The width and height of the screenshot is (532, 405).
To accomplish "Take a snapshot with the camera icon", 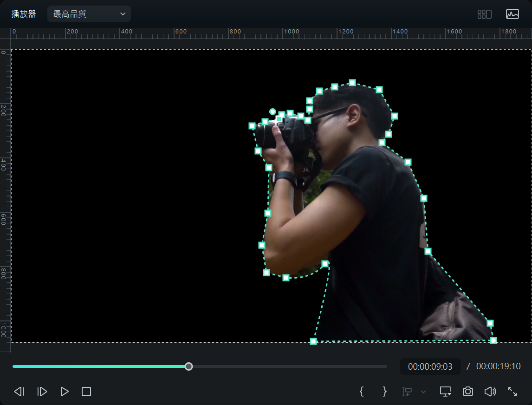I will coord(468,392).
